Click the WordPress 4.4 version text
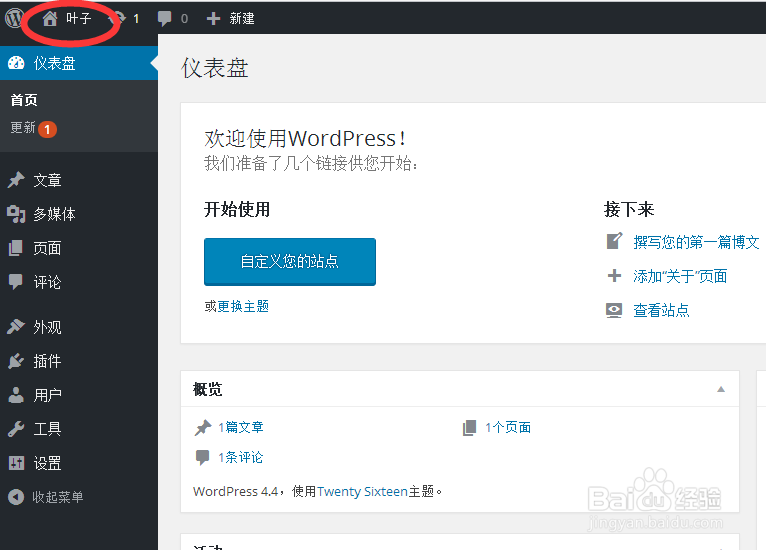Viewport: 766px width, 550px height. 235,491
